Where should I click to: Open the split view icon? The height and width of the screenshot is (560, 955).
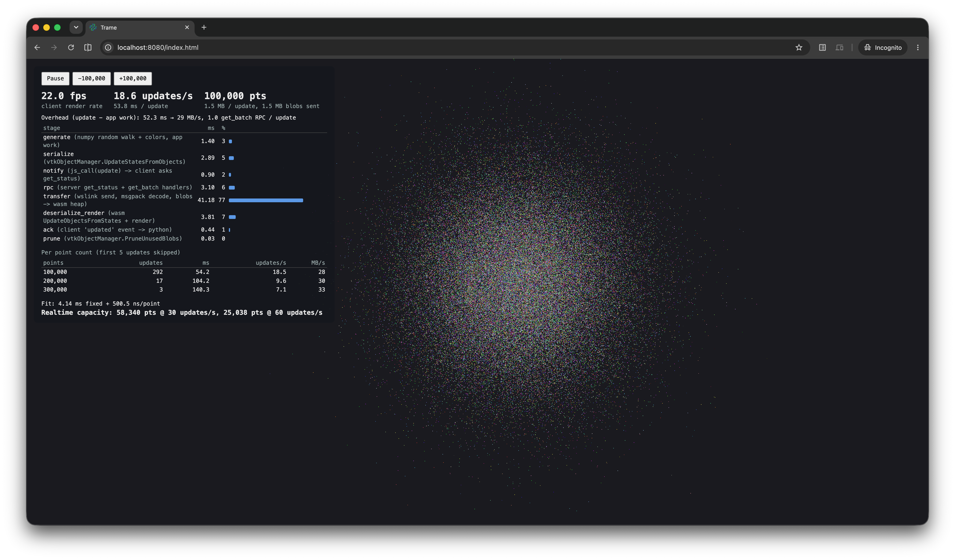pos(88,47)
